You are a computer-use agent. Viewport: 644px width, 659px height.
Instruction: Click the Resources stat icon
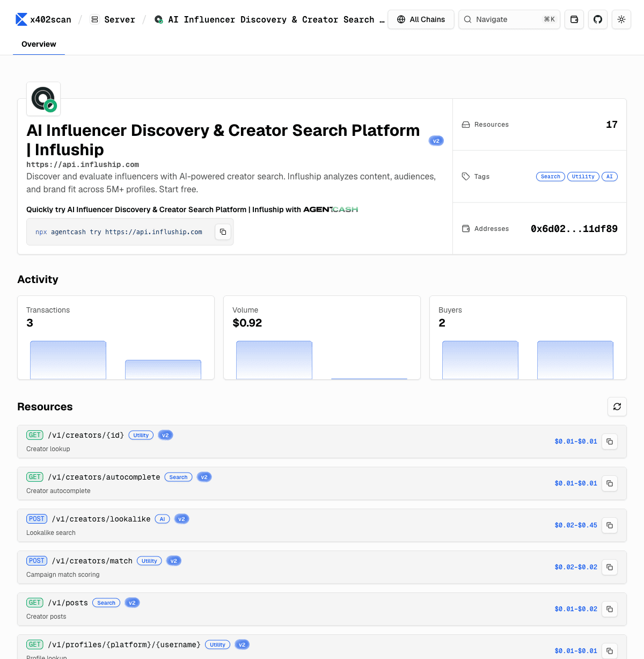466,125
